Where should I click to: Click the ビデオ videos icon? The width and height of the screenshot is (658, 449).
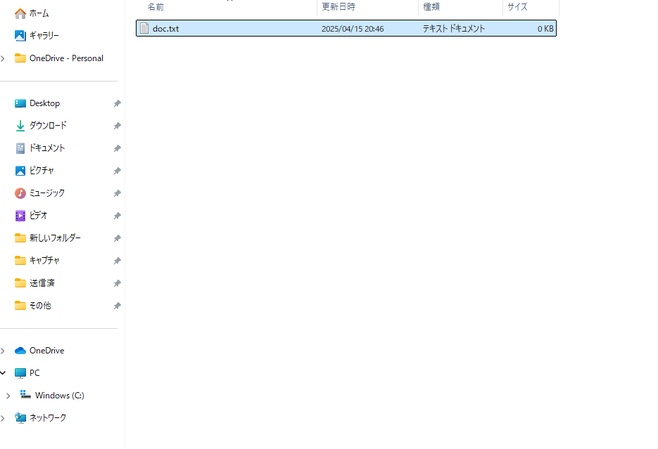(20, 216)
